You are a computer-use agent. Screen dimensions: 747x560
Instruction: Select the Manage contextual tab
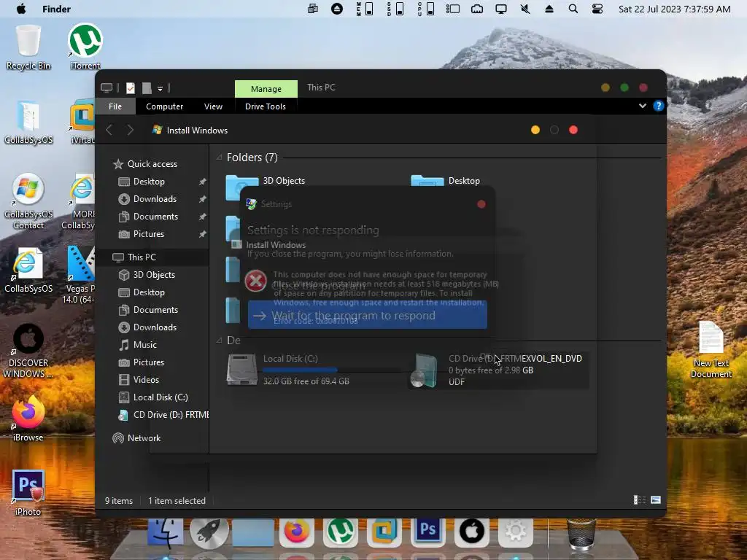(x=266, y=89)
